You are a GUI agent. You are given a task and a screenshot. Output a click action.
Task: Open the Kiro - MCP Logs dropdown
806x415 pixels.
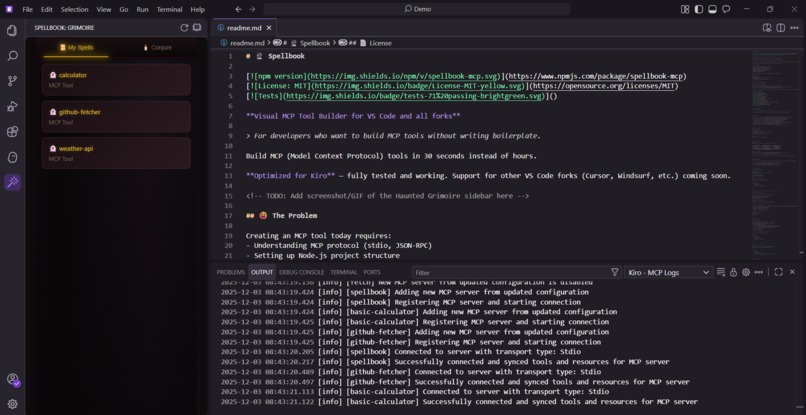coord(669,273)
